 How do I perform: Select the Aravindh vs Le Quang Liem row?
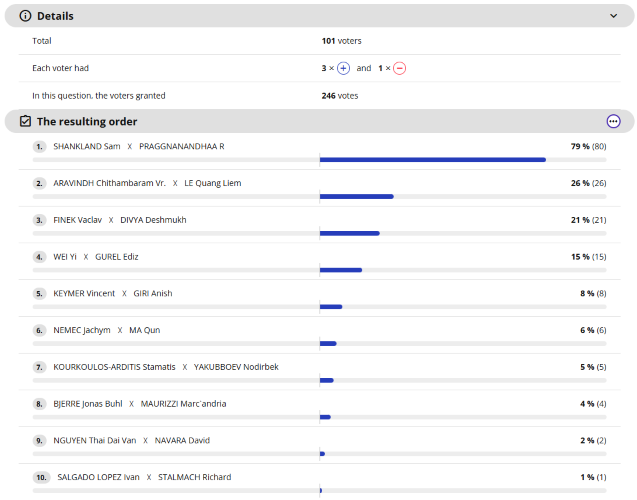[x=146, y=183]
